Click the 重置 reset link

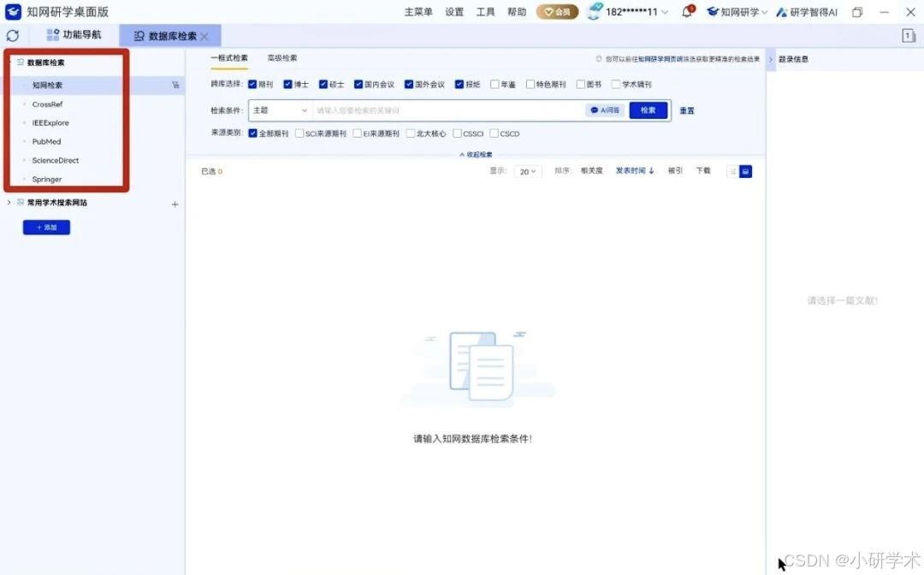[x=687, y=110]
